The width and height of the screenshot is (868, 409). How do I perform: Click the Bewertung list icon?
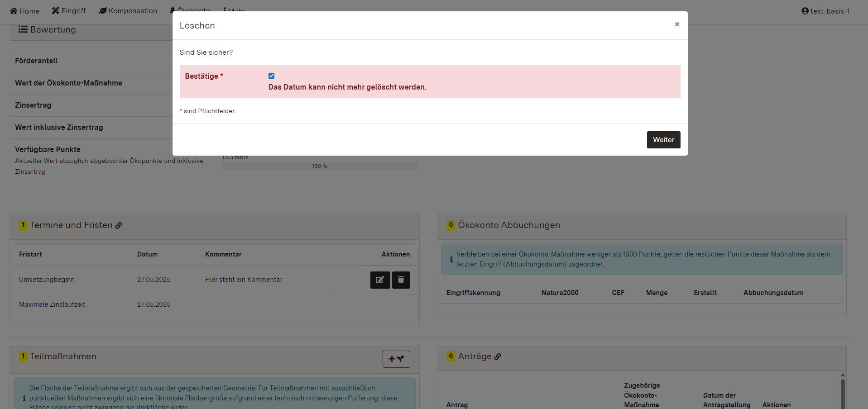pyautogui.click(x=23, y=29)
